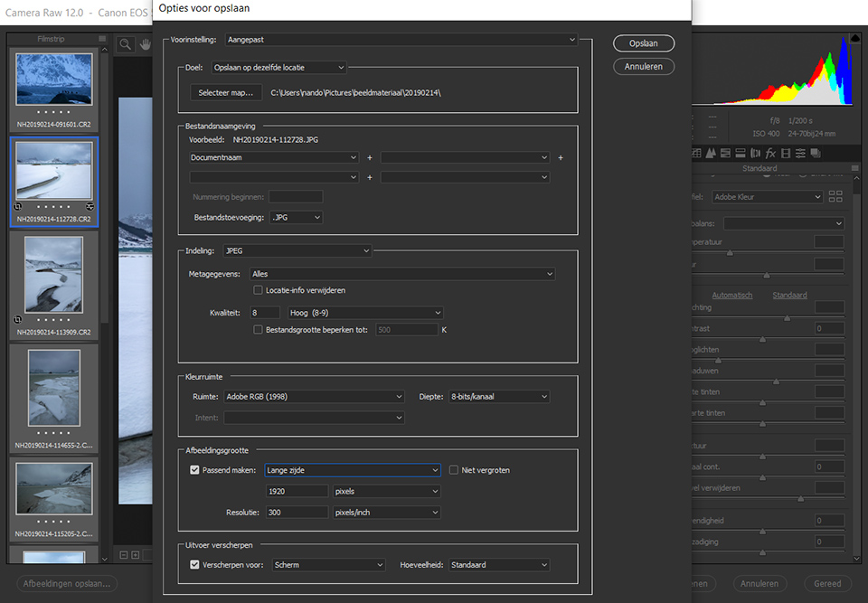Click Annuleren in Camera Raw window bottom bar
868x603 pixels.
(x=759, y=583)
